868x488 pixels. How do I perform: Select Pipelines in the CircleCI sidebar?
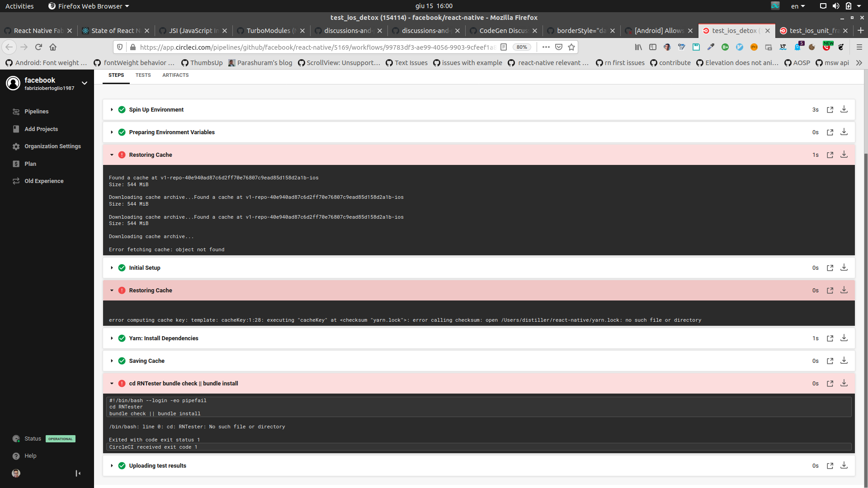[x=36, y=111]
